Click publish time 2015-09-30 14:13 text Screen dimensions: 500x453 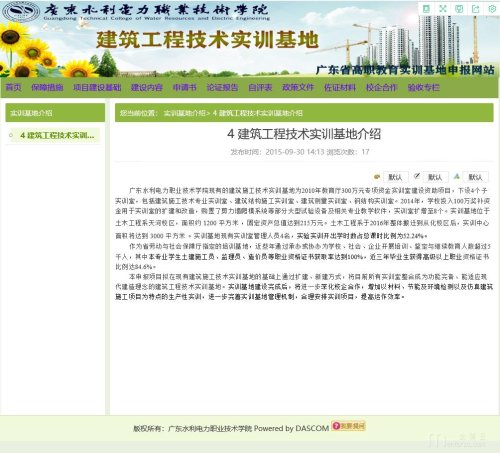[x=295, y=152]
